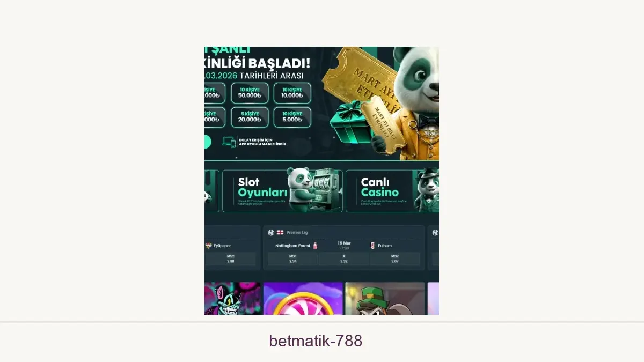The image size is (644, 362).
Task: Open the green hat leprechaun game thumbnail
Action: 385,299
